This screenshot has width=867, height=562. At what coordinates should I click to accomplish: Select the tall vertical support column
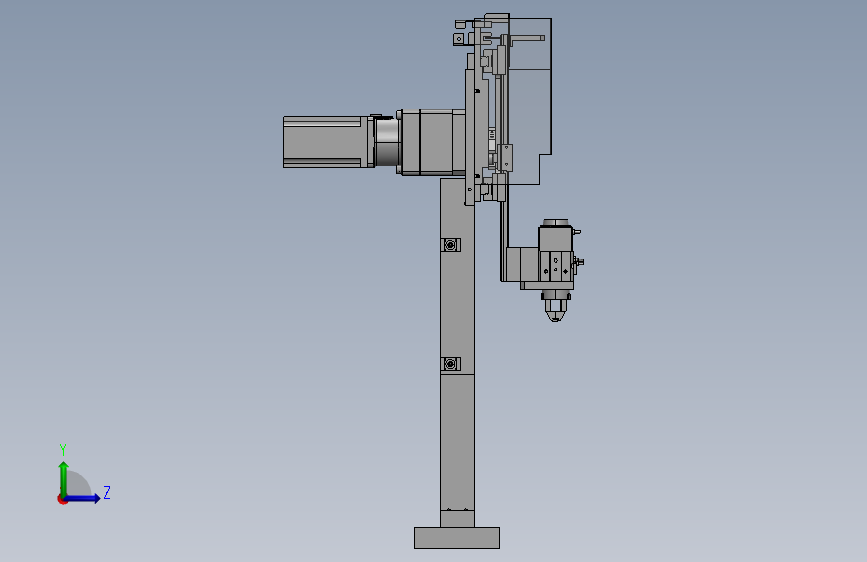tap(457, 352)
